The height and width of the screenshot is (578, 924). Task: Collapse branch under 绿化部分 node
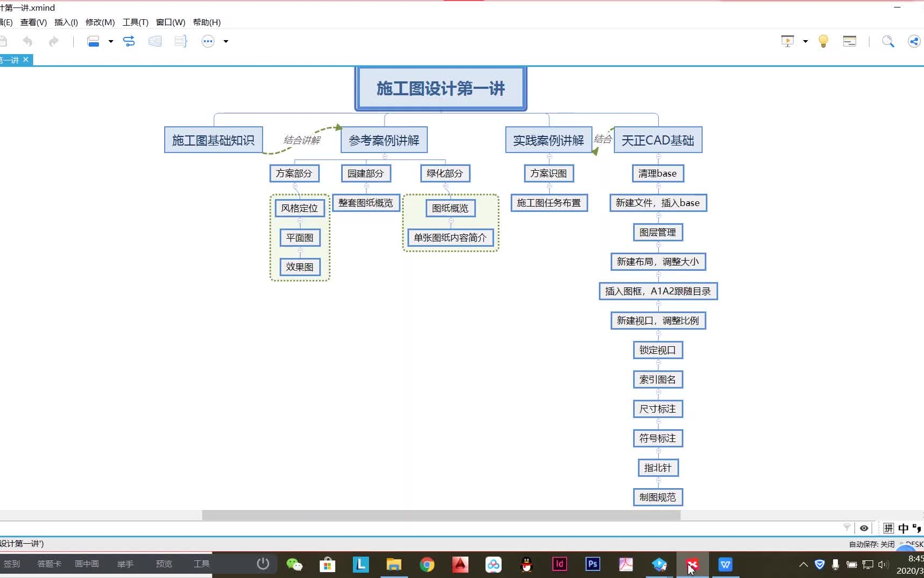click(445, 185)
